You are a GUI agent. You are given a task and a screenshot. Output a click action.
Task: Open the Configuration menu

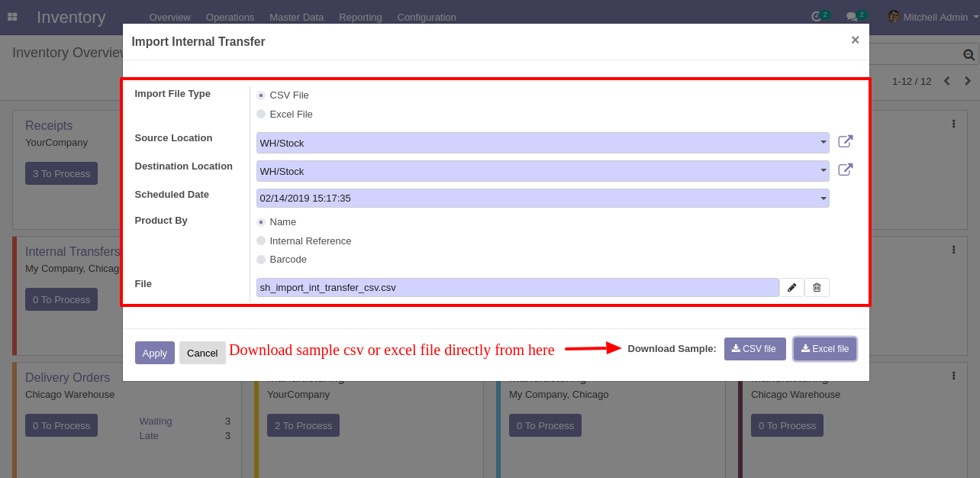[427, 17]
